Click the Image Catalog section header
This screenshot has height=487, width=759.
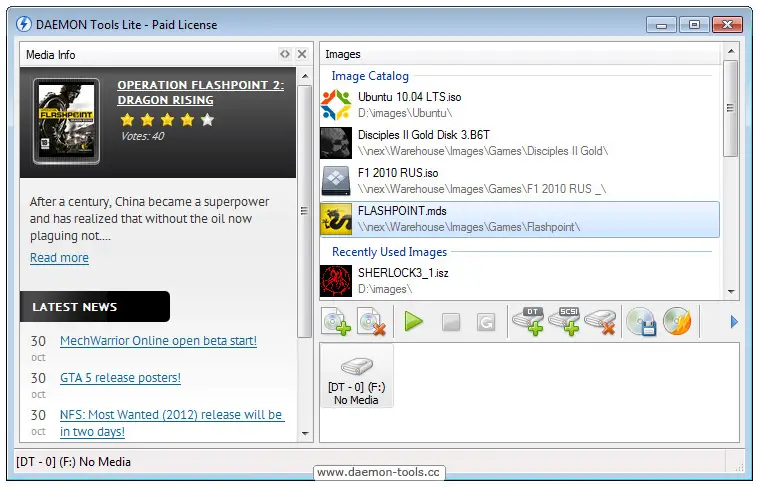370,76
